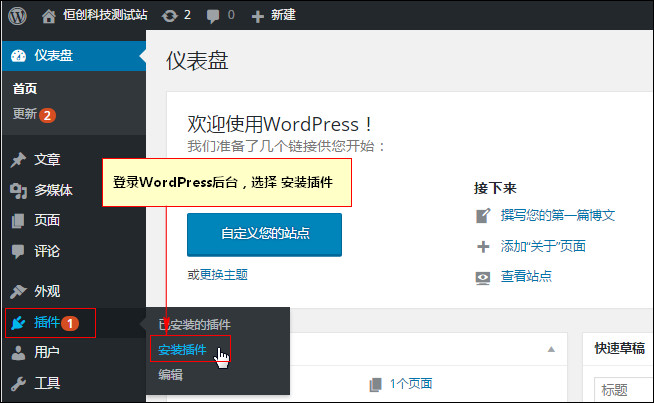Open 文章 menu label in sidebar
This screenshot has width=654, height=403.
click(x=47, y=159)
